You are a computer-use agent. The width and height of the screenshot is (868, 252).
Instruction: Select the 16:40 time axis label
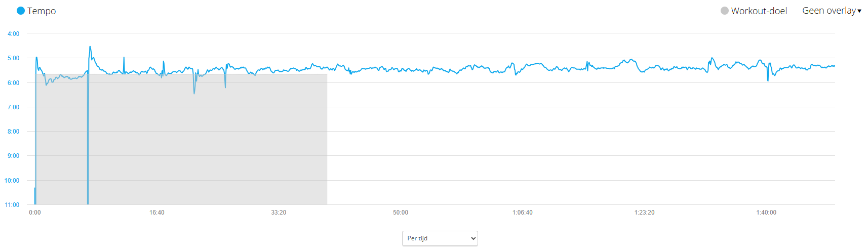157,213
